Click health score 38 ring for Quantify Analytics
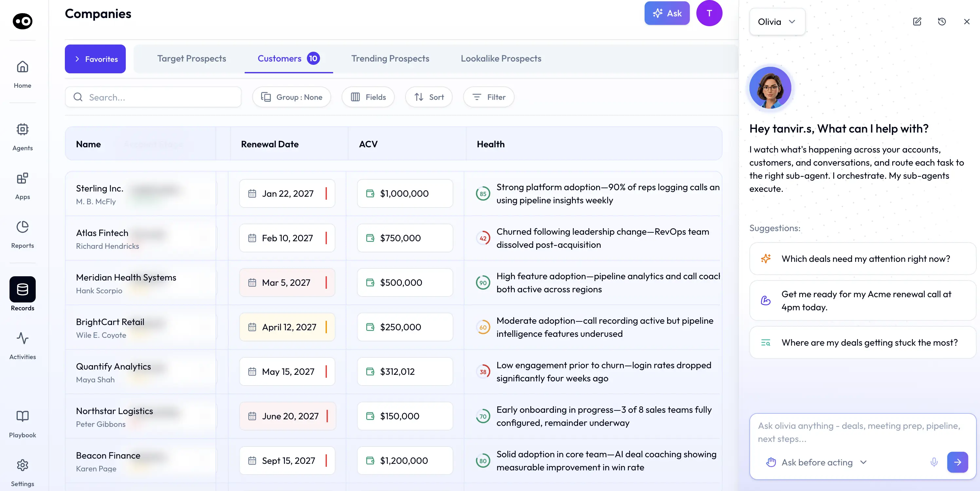 pyautogui.click(x=483, y=372)
